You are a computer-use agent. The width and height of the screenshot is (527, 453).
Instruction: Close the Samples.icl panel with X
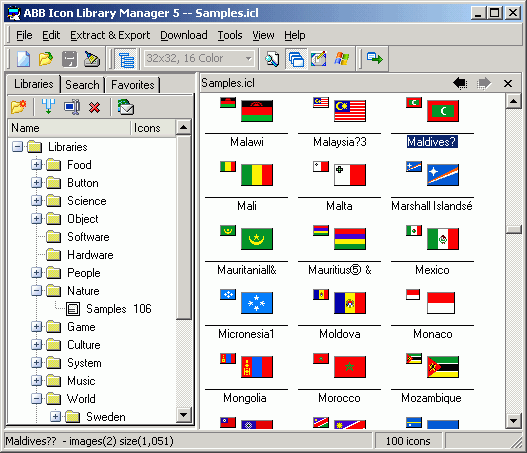pos(508,83)
